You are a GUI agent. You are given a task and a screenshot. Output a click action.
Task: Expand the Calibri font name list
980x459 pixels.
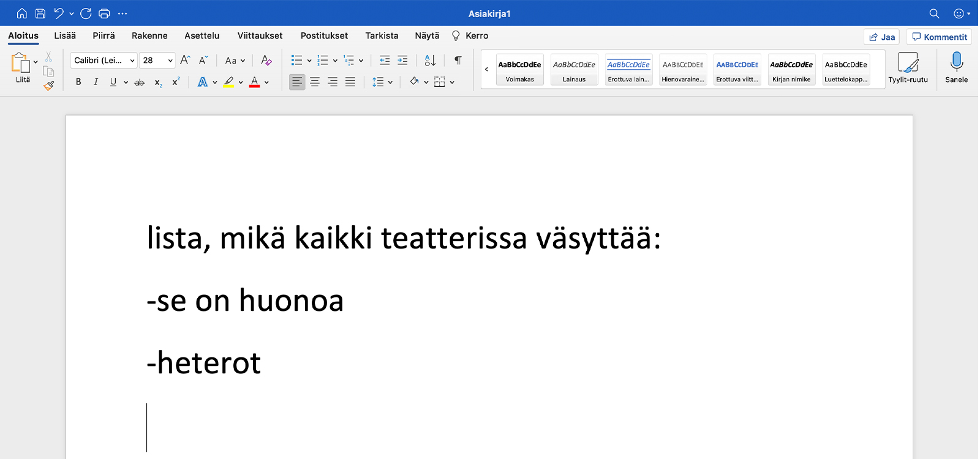point(132,61)
